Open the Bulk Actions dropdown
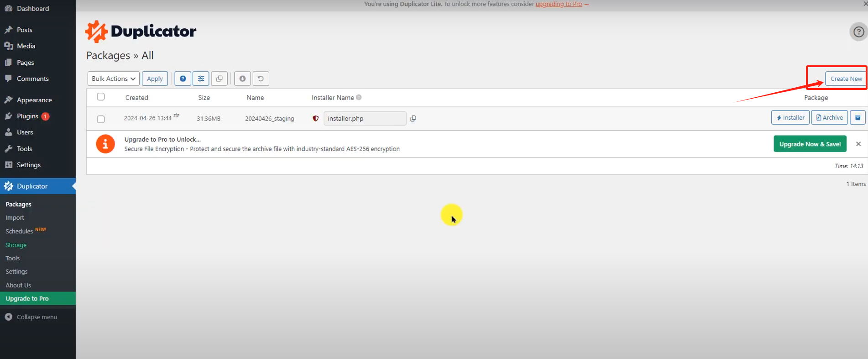This screenshot has width=868, height=359. 113,79
